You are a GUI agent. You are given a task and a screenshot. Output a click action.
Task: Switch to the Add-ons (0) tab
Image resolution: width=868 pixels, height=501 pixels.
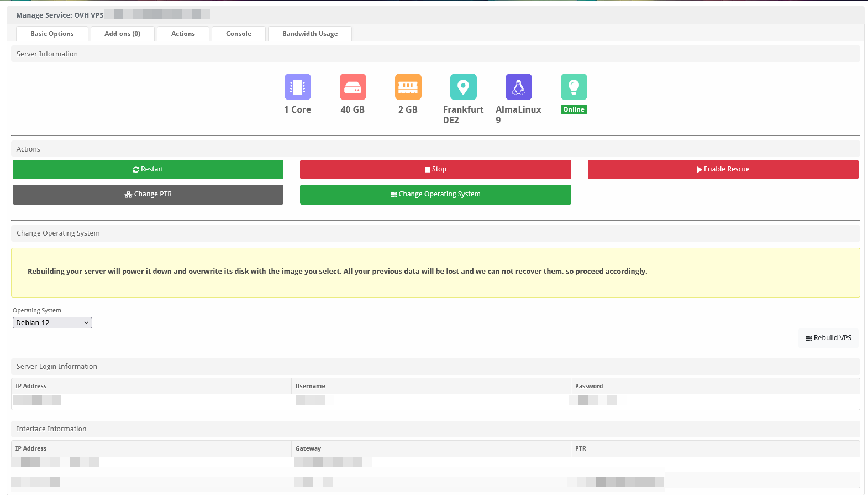click(x=123, y=34)
